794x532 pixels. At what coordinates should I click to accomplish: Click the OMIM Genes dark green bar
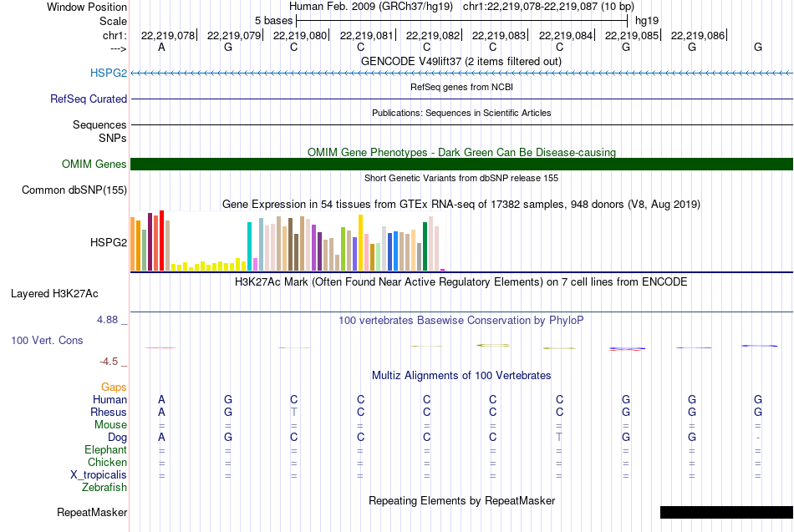(461, 164)
